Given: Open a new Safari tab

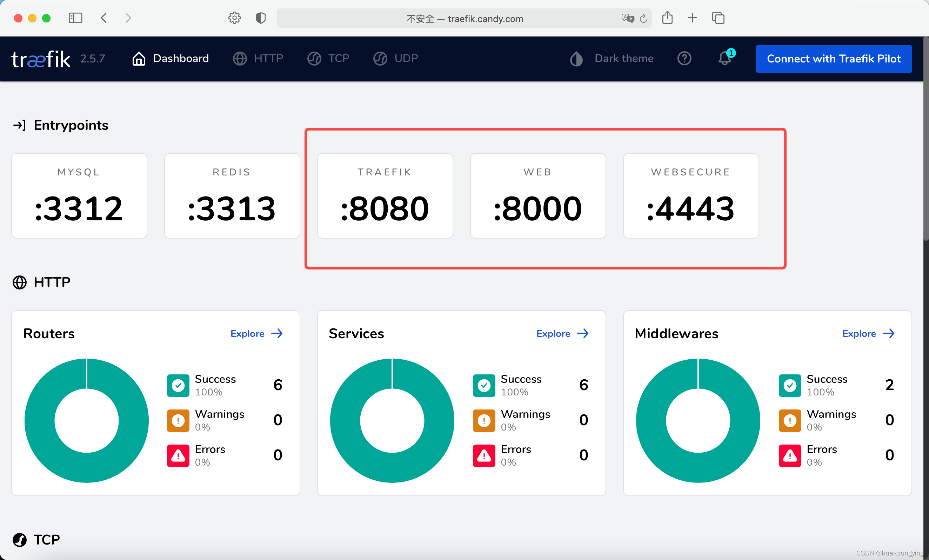Looking at the screenshot, I should tap(692, 18).
